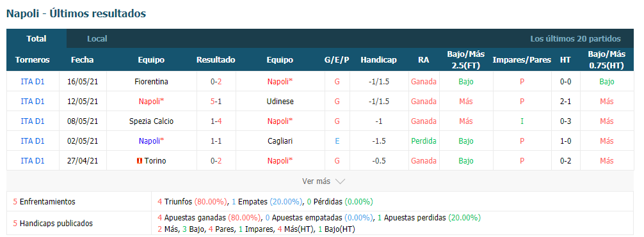Expand the Ver más chevron arrow

(340, 181)
